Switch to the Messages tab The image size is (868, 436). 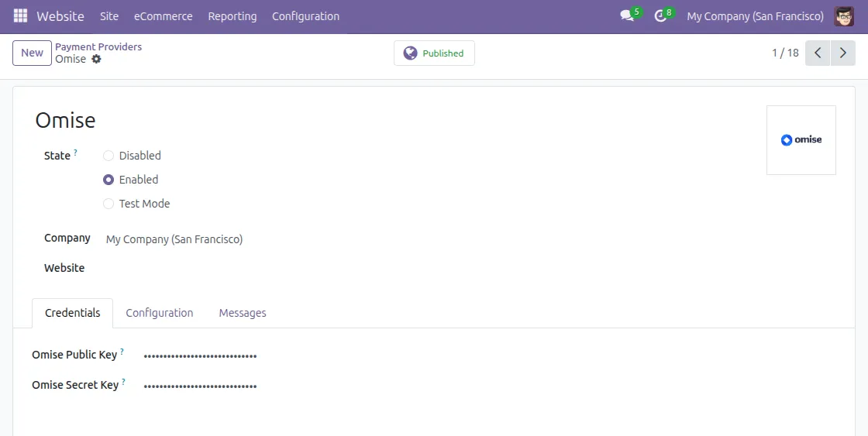[x=243, y=313]
